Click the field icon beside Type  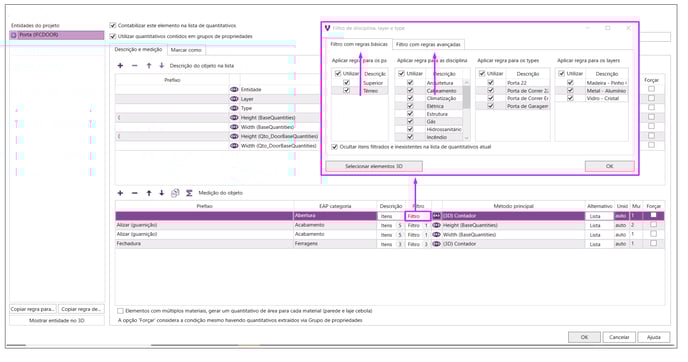tap(234, 108)
